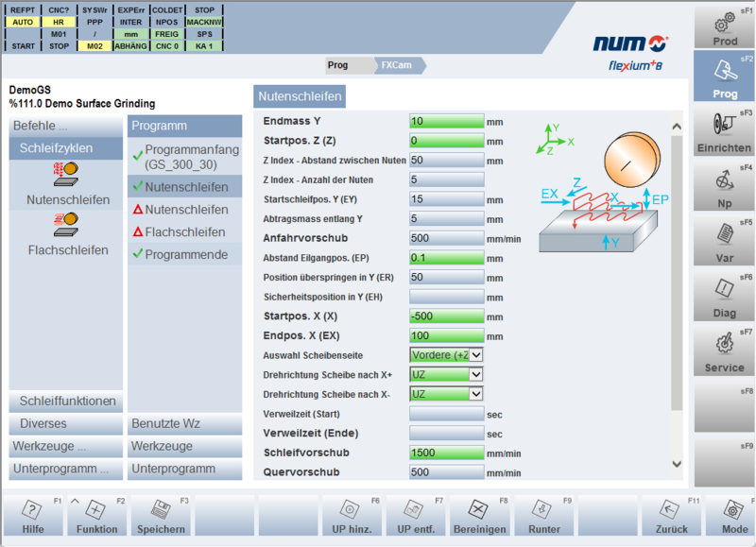Select the Prog breadcrumb tab
Viewport: 756px width, 547px height.
pos(336,67)
